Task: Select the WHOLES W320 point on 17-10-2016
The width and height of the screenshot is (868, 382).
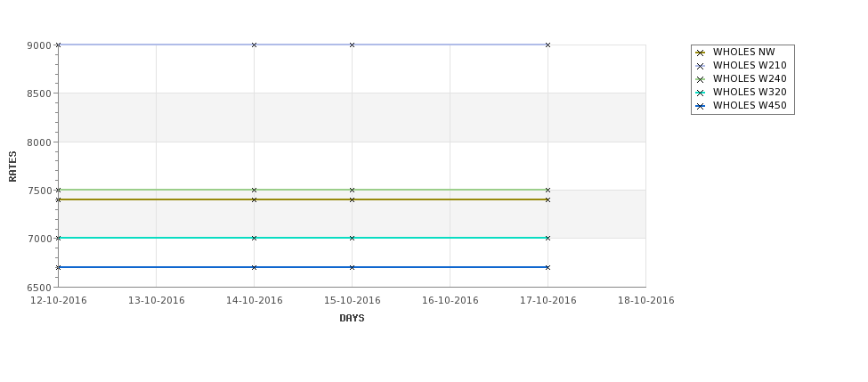Action: [548, 238]
